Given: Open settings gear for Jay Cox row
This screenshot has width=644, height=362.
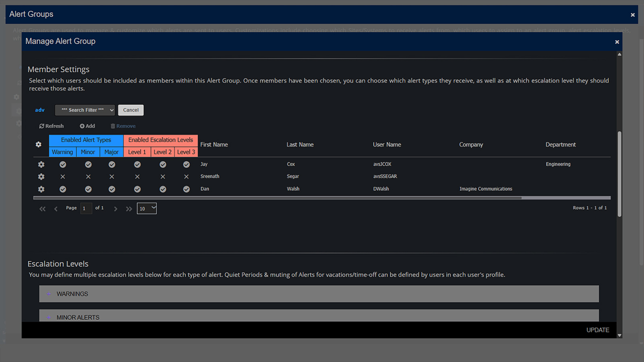Looking at the screenshot, I should coord(41,164).
